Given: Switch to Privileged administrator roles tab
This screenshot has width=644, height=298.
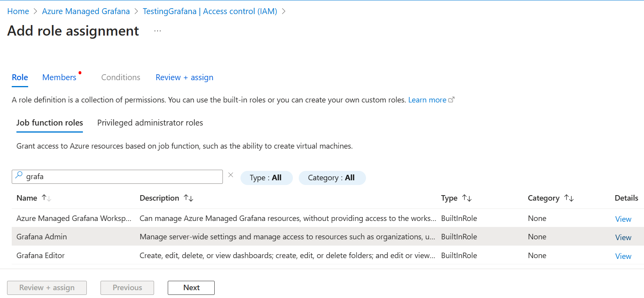Looking at the screenshot, I should tap(150, 123).
